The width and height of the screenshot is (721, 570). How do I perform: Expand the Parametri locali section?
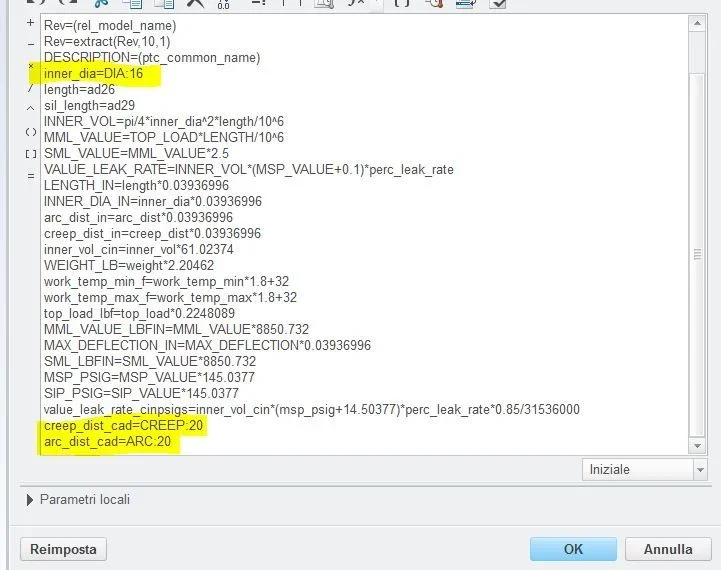[30, 500]
